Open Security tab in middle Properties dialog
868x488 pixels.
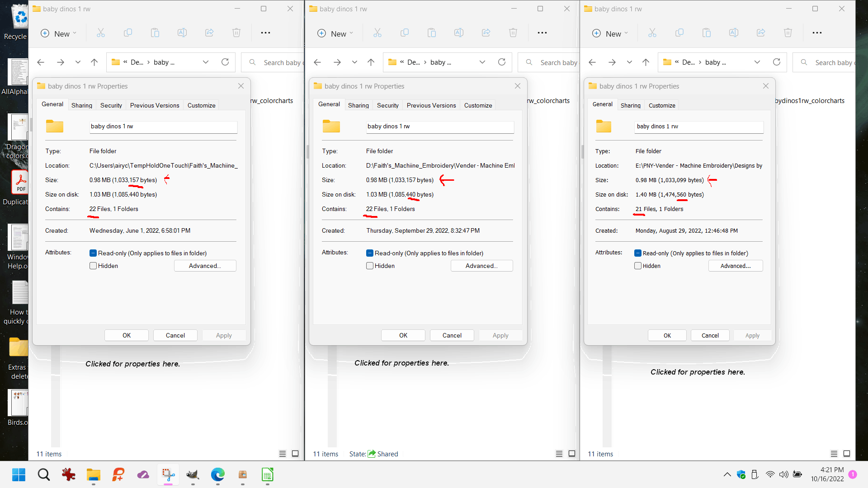(388, 105)
